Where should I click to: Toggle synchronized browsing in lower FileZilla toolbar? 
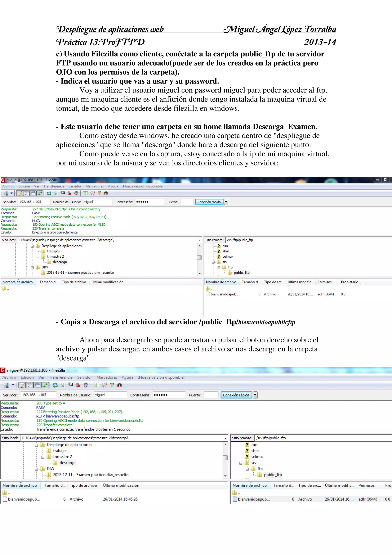112,385
